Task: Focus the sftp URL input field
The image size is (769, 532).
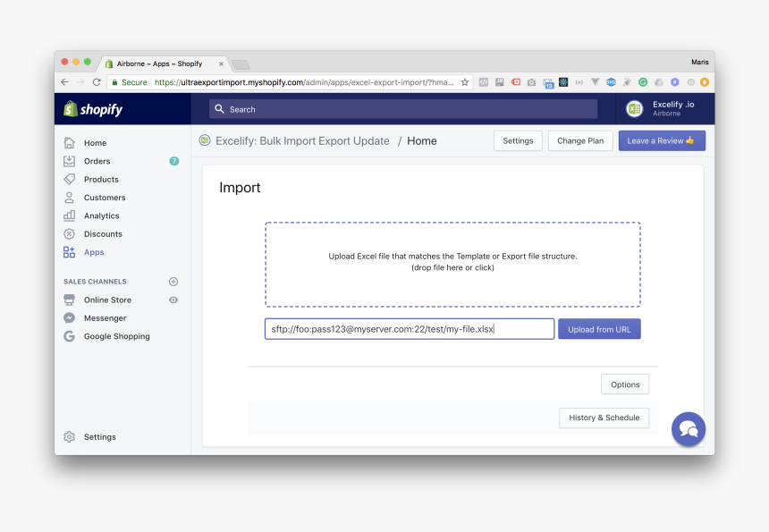Action: click(410, 329)
